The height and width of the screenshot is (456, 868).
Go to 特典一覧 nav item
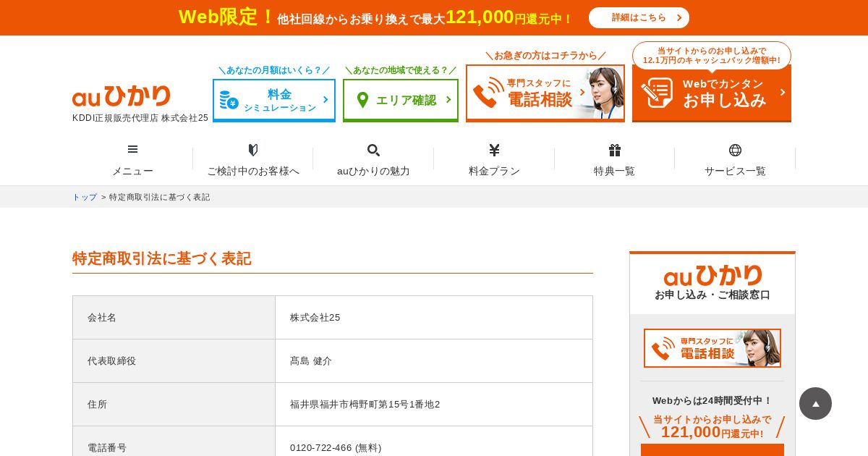(x=615, y=171)
